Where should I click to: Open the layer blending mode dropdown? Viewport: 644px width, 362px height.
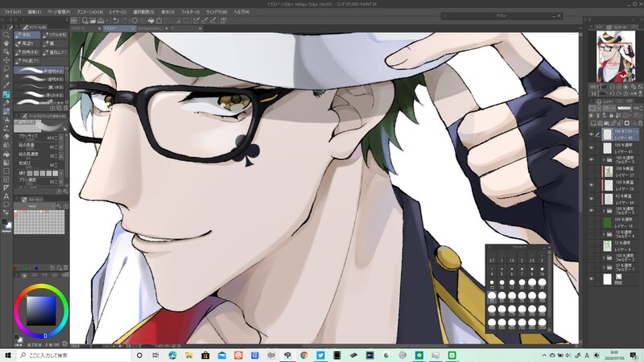pos(607,108)
